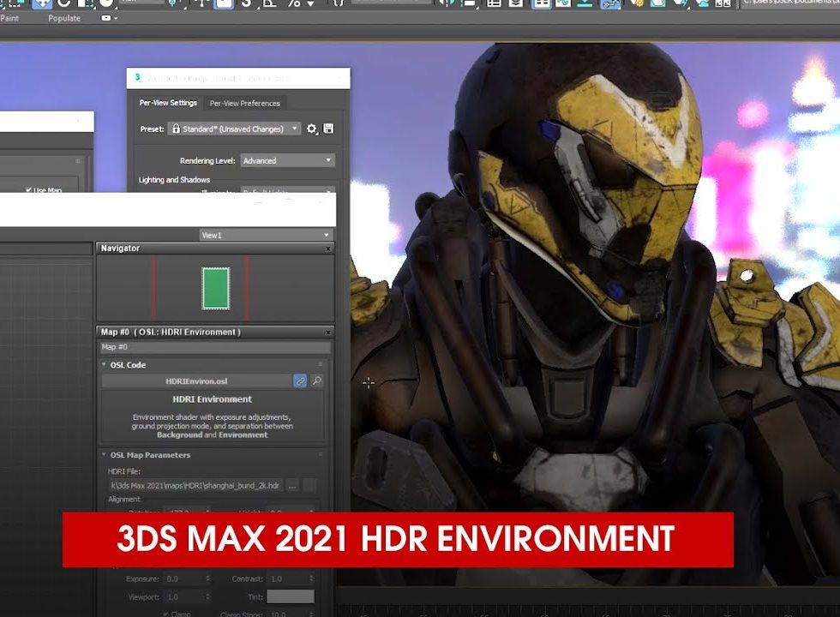
Task: Click the Tint color swatch
Action: tap(291, 596)
